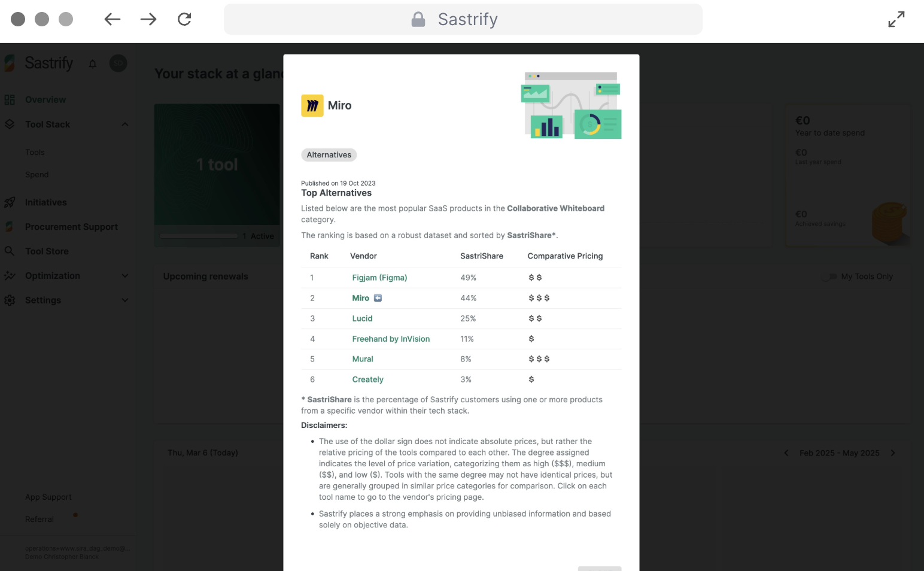Image resolution: width=924 pixels, height=571 pixels.
Task: Click the Demo Christopher Blanck account text
Action: click(62, 557)
